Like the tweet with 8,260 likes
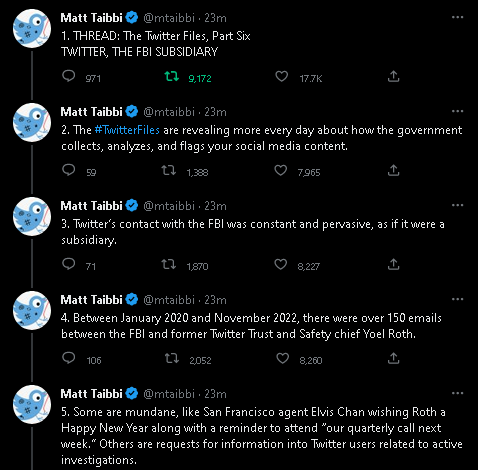The image size is (478, 470). click(x=282, y=359)
